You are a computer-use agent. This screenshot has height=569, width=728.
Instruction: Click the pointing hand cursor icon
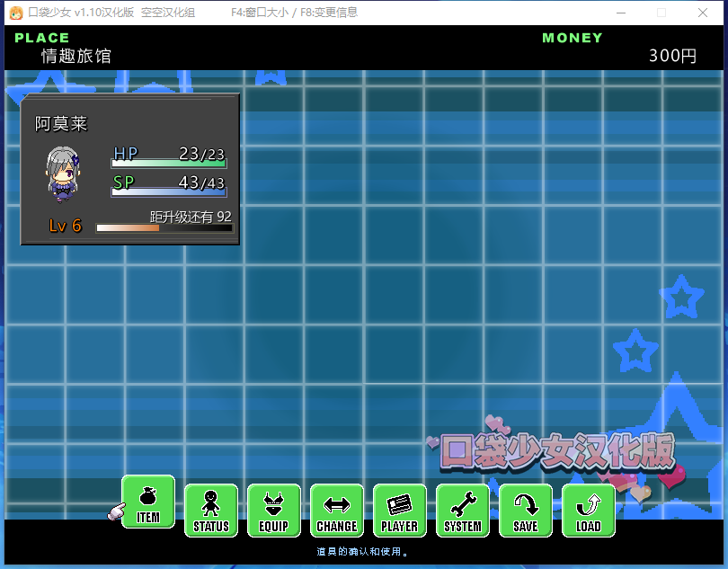coord(115,511)
